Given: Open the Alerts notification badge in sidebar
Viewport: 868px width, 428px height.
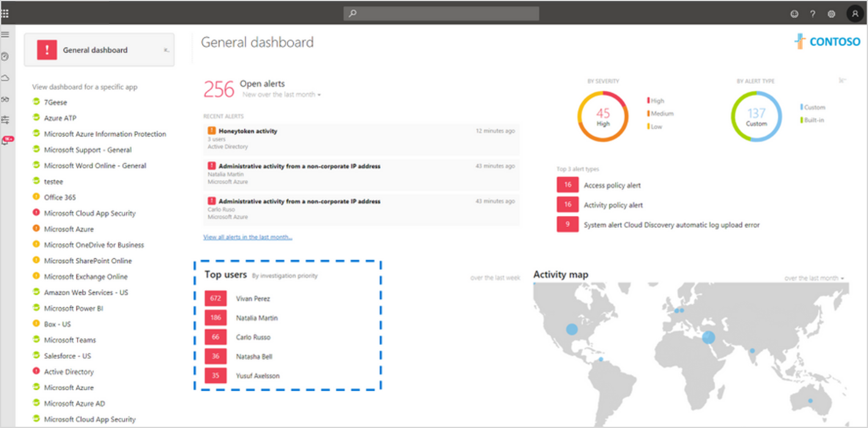Looking at the screenshot, I should click(7, 139).
